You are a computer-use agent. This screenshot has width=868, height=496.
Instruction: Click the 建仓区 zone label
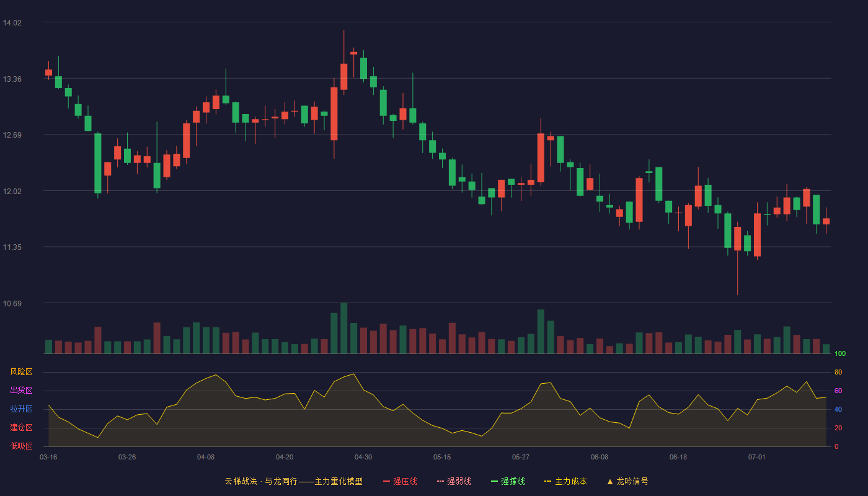pyautogui.click(x=21, y=428)
